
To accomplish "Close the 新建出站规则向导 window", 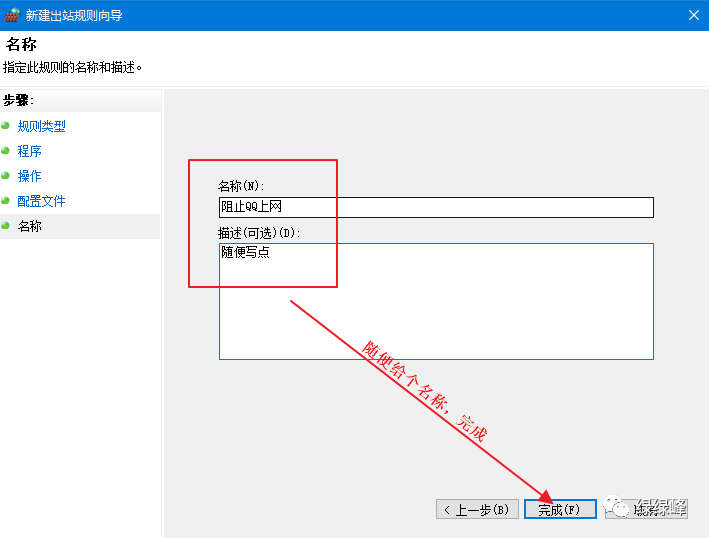I will [694, 15].
